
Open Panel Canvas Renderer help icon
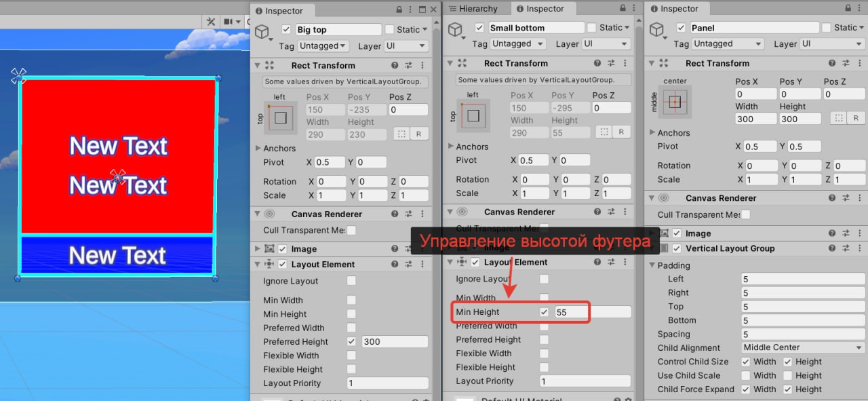click(833, 198)
